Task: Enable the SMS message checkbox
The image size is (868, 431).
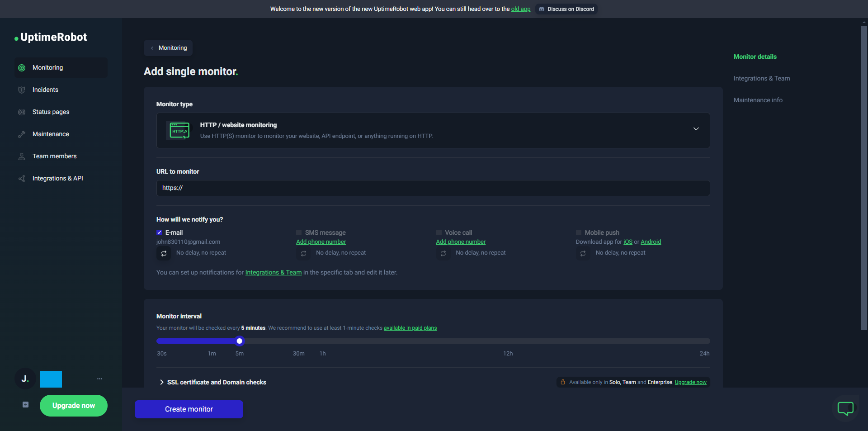Action: pyautogui.click(x=299, y=232)
